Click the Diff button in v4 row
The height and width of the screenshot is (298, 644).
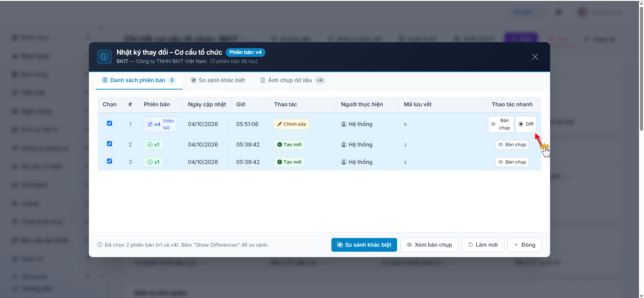(526, 124)
